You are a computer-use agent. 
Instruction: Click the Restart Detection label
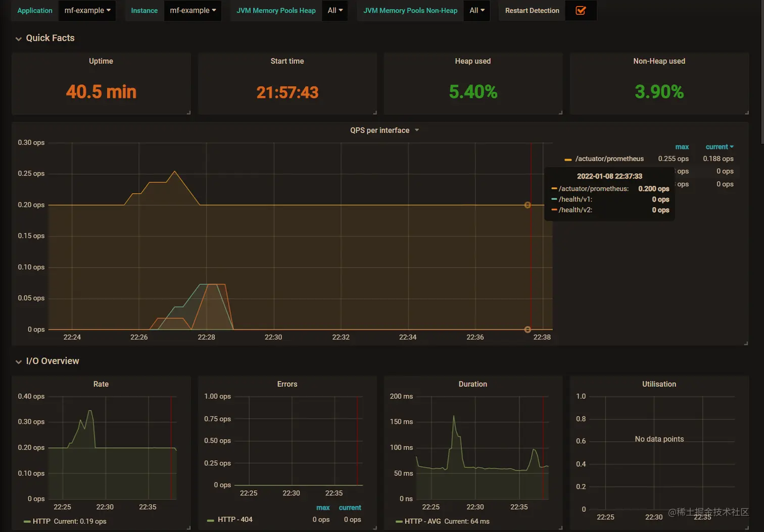pyautogui.click(x=532, y=10)
